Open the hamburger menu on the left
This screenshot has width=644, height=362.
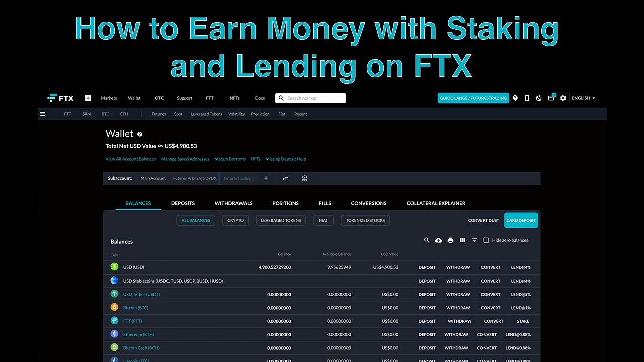43,114
